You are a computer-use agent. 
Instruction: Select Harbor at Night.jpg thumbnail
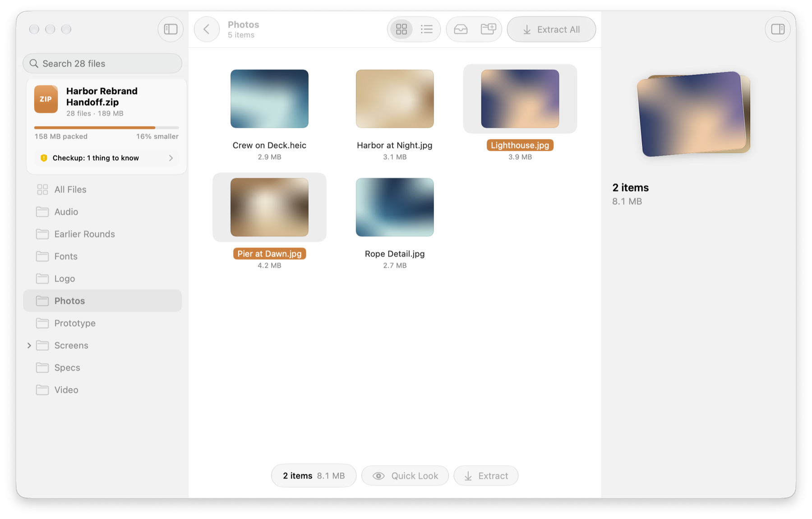pos(395,99)
